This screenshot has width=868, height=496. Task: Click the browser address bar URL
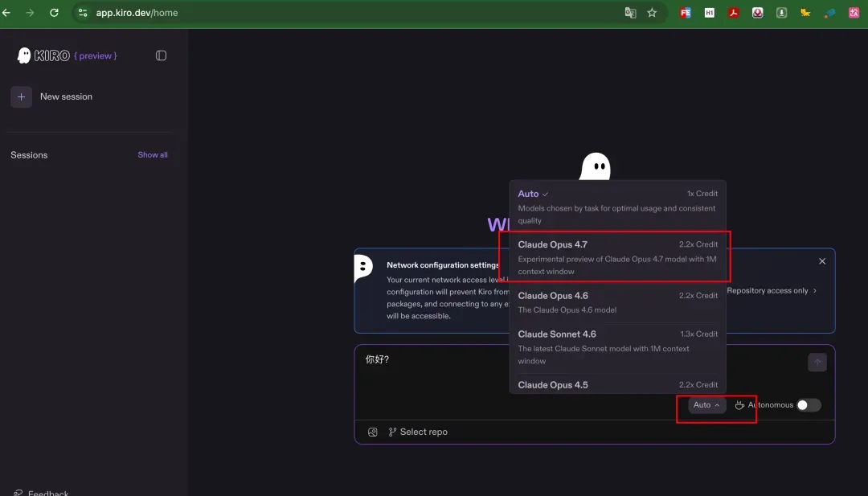point(137,13)
